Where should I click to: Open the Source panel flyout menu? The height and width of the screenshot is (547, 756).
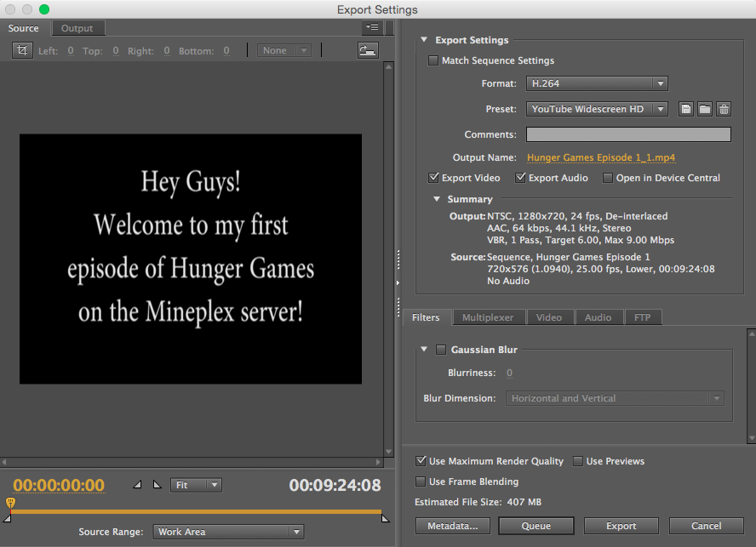372,27
